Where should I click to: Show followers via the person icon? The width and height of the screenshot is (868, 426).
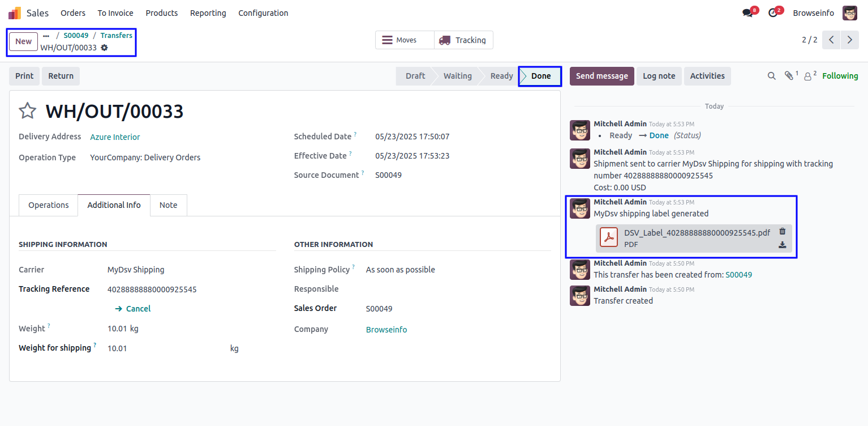point(808,76)
